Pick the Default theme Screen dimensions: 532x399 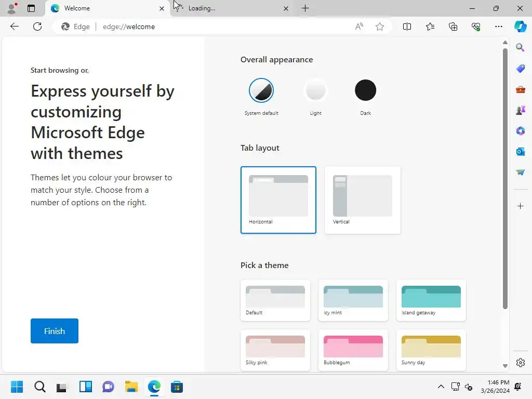(x=275, y=300)
